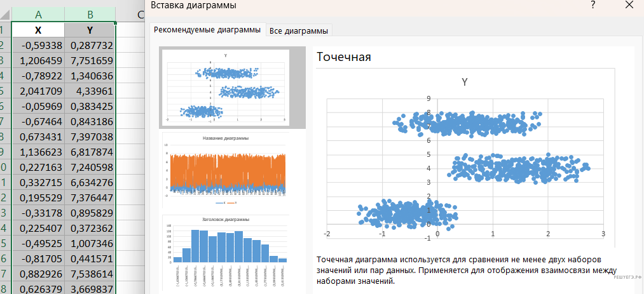
Task: Select the header cell labeled X
Action: click(38, 30)
